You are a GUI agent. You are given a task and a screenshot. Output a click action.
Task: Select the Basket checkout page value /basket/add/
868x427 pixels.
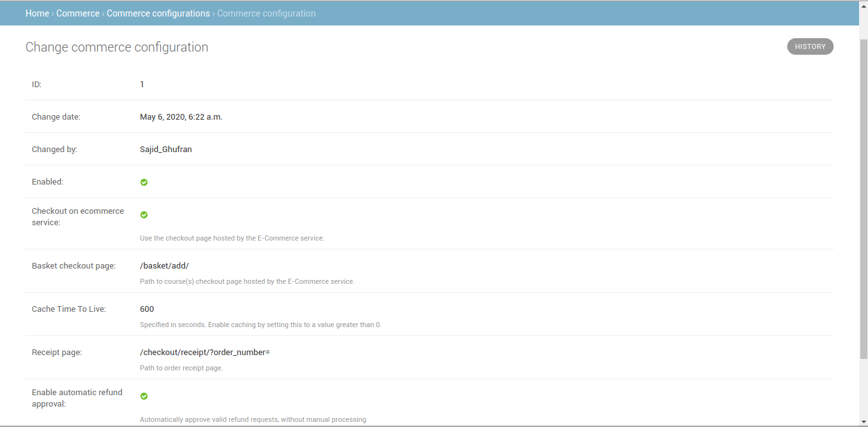coord(164,265)
